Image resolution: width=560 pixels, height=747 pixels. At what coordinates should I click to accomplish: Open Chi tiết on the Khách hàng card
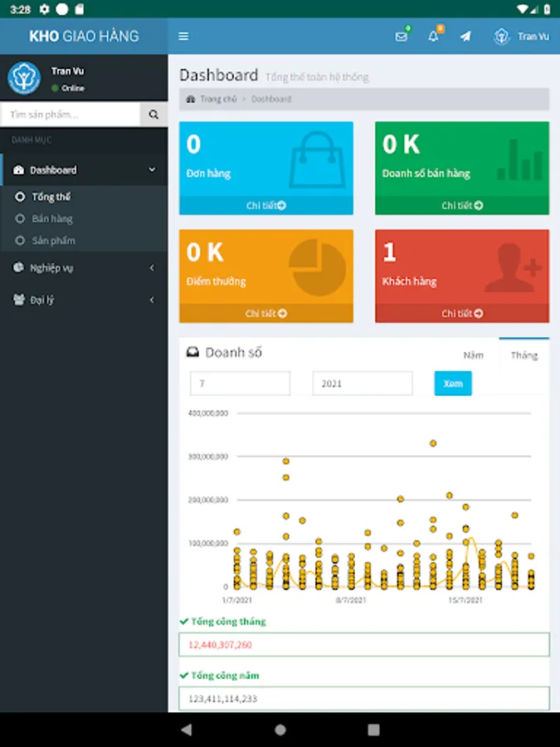pos(462,313)
